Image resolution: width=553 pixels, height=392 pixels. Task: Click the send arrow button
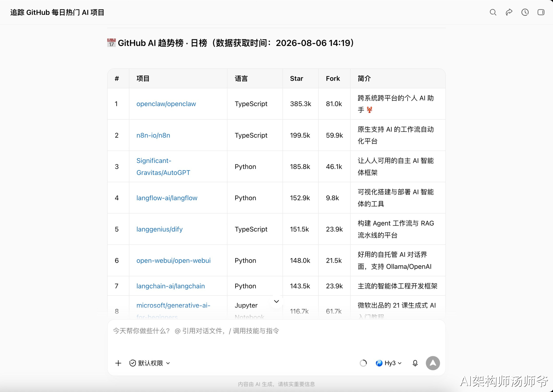433,363
